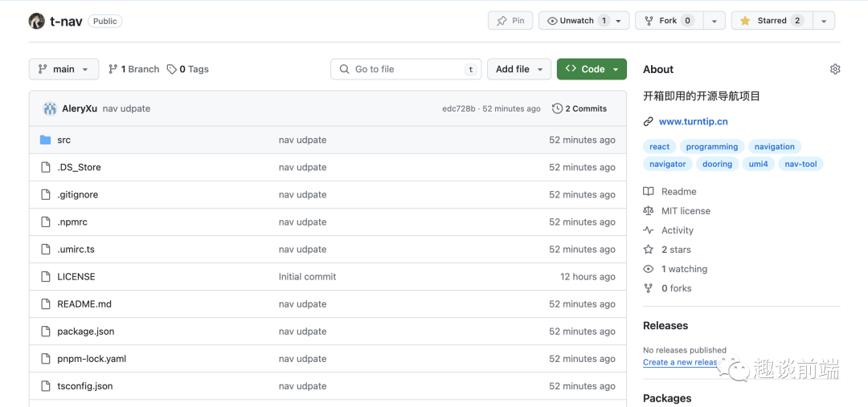Pin the t-nav repository
This screenshot has height=407, width=868.
(510, 20)
